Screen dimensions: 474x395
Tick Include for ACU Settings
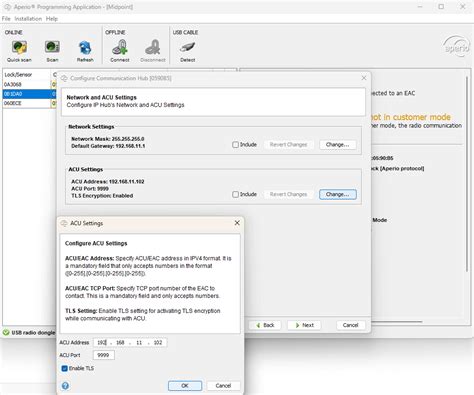(x=235, y=194)
